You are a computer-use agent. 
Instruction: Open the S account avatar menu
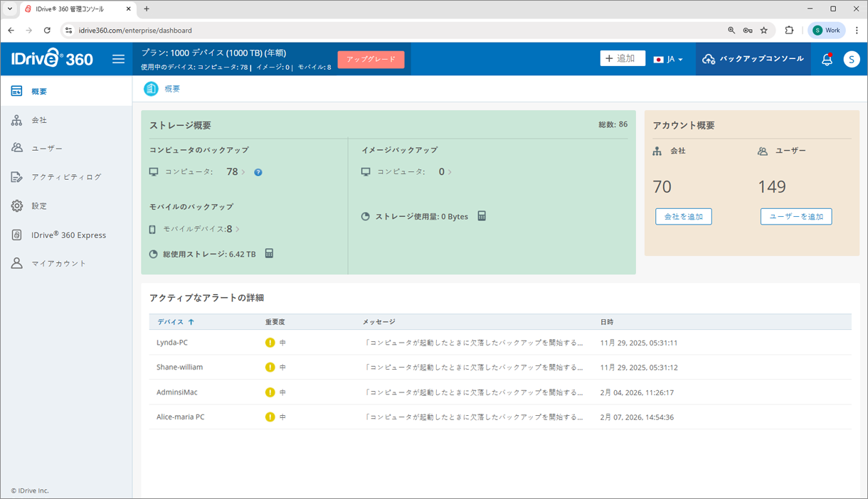(x=852, y=60)
